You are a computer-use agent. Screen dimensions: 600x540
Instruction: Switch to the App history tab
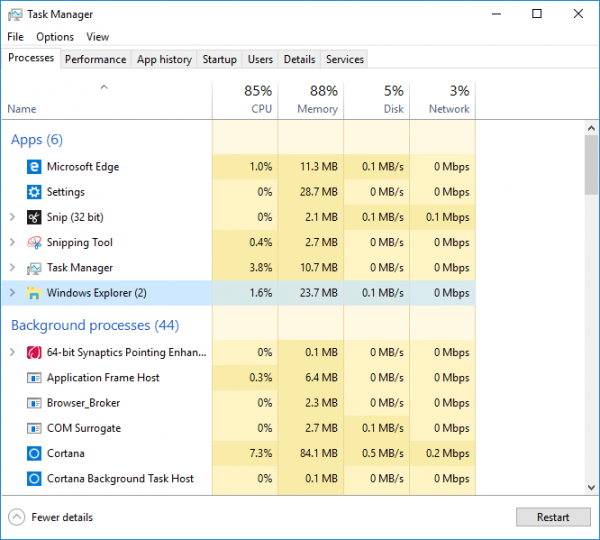pyautogui.click(x=164, y=59)
